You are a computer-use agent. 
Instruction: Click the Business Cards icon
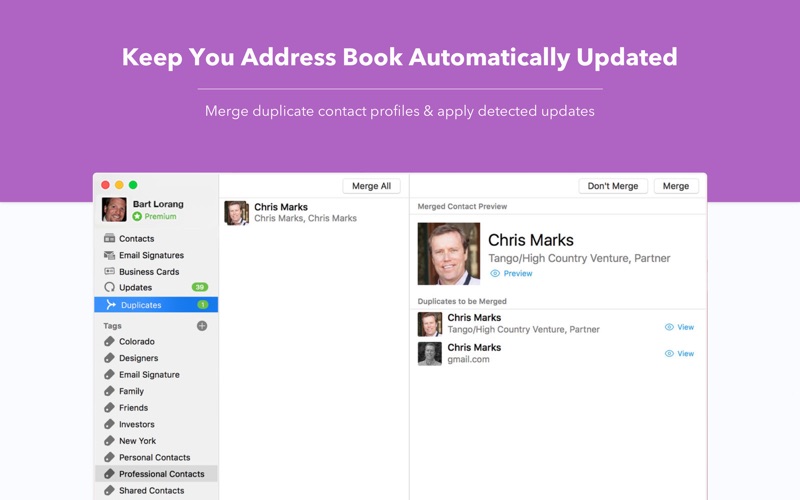click(109, 272)
